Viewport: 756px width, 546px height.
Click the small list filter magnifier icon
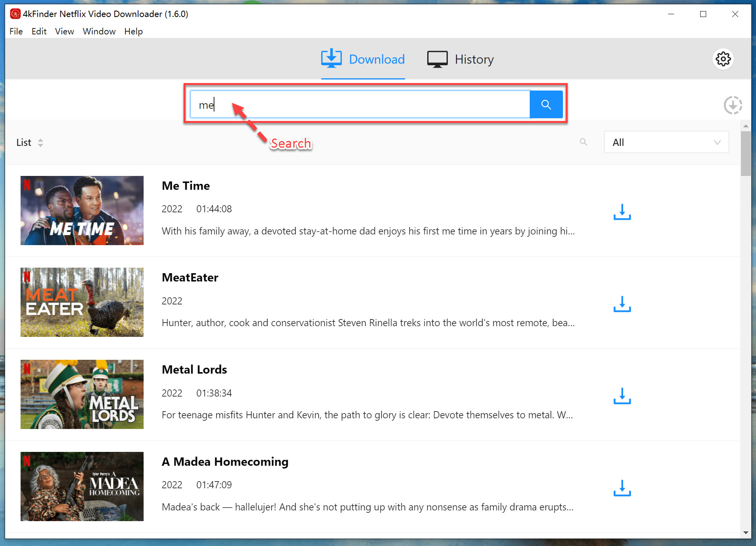[x=583, y=142]
